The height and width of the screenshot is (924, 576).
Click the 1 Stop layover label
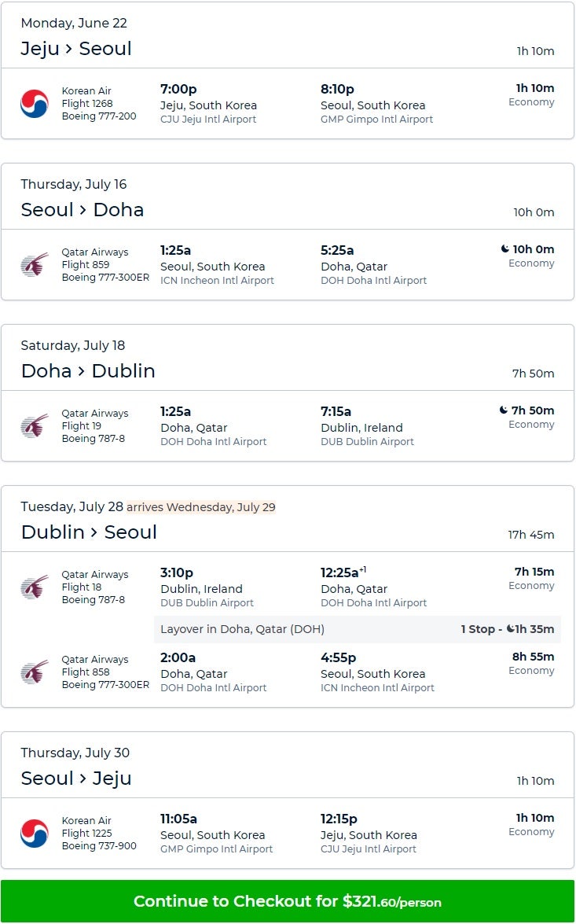481,629
